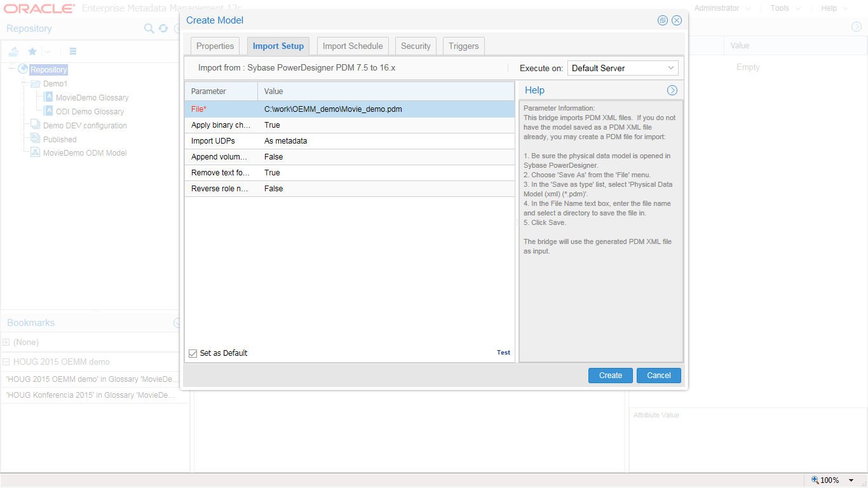Click the MovieDemo Glossary icon
868x488 pixels.
click(49, 97)
